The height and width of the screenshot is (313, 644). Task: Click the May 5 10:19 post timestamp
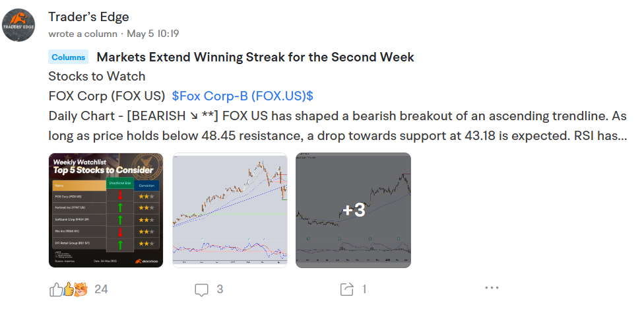click(153, 34)
